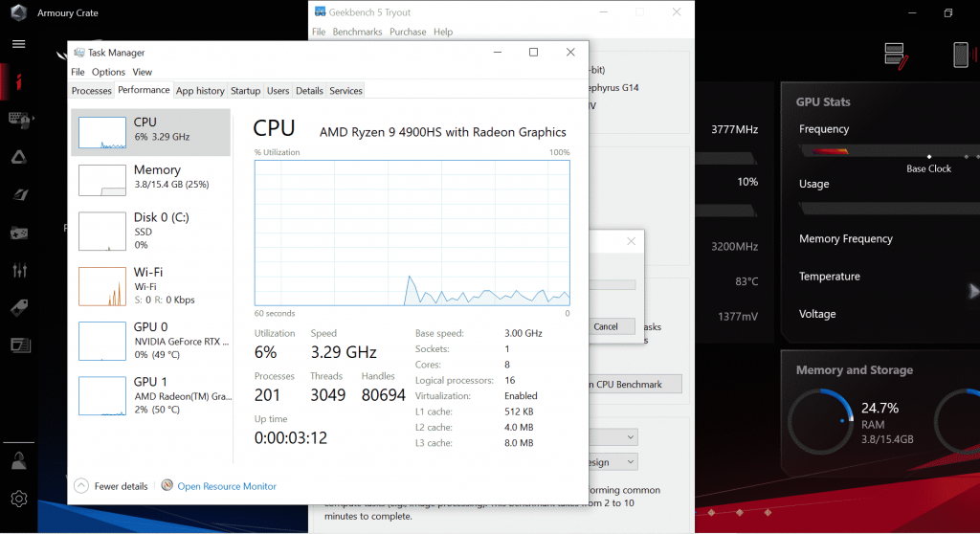Open the user profile icon in Armoury Crate
The image size is (980, 534).
click(x=19, y=461)
